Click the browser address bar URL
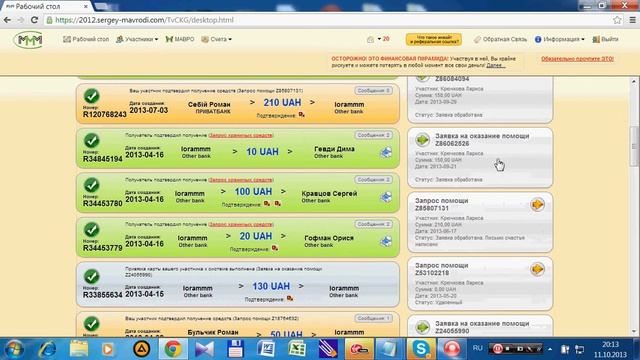The image size is (640, 360). (x=144, y=20)
